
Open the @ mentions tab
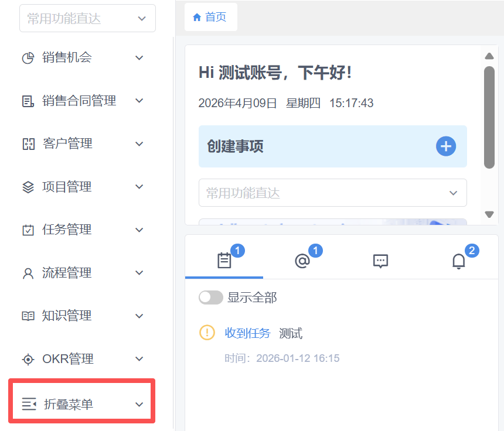[x=302, y=260]
